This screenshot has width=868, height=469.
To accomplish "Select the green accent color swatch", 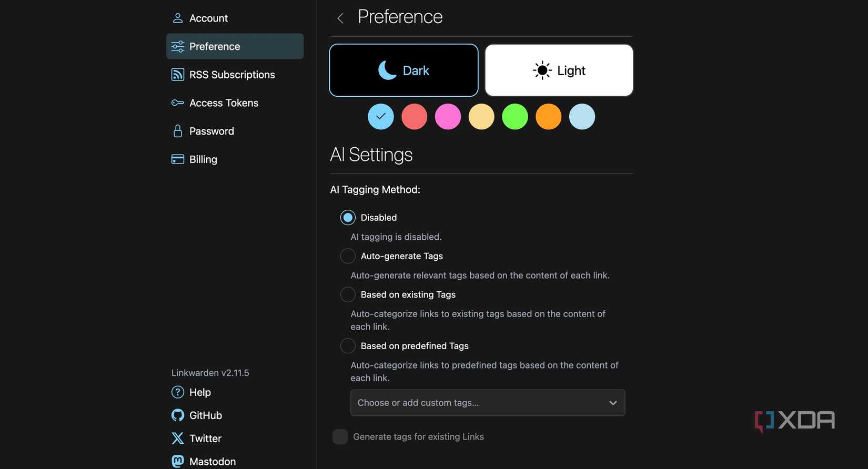I will pos(515,117).
